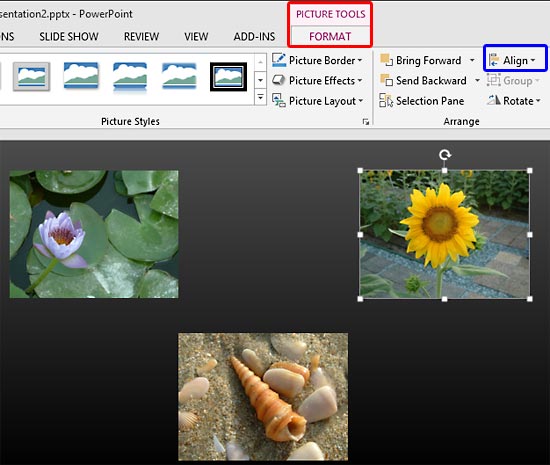Click the Picture Border pen icon
The height and width of the screenshot is (465, 550).
pyautogui.click(x=279, y=60)
